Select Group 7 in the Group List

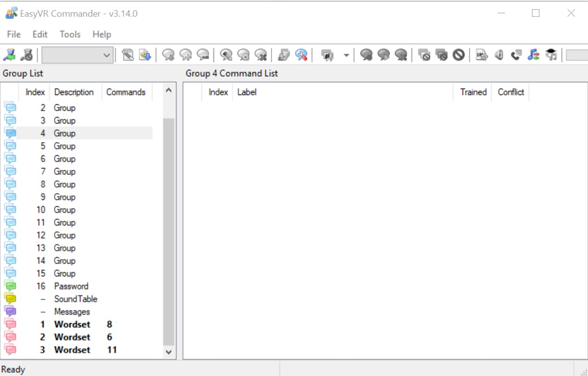64,171
